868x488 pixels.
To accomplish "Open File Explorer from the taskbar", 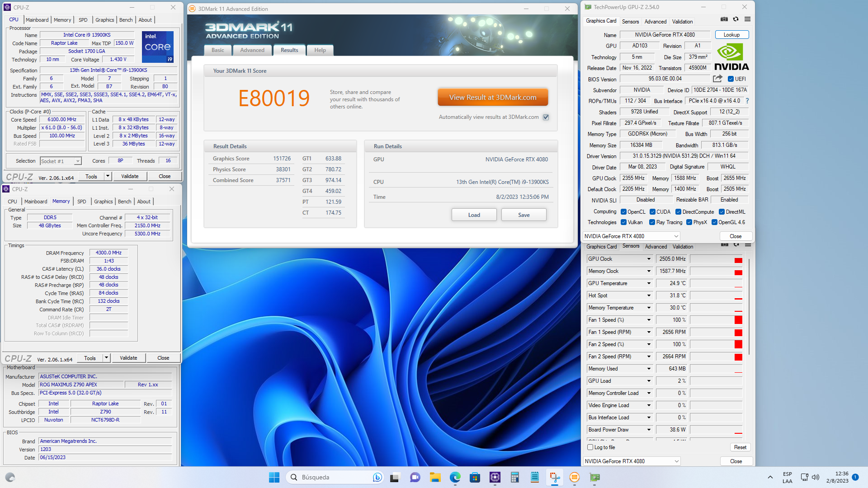I will coord(435,477).
